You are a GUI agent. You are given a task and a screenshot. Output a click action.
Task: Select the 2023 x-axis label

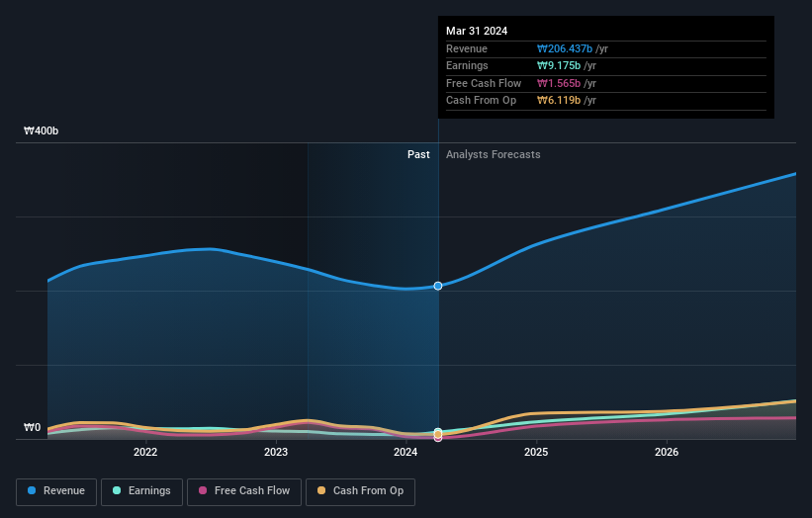[276, 452]
